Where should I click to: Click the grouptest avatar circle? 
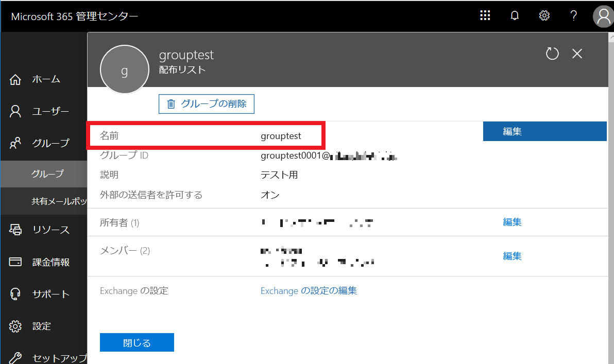tap(125, 70)
